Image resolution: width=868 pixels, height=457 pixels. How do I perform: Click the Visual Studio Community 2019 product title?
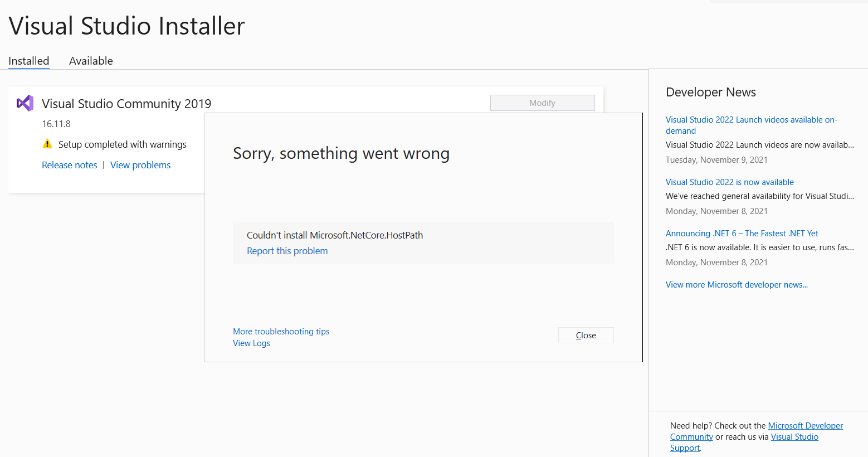(x=126, y=104)
